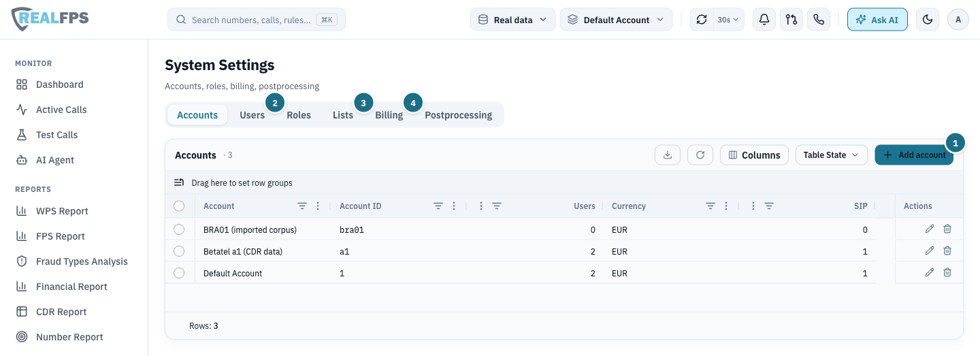980x356 pixels.
Task: Click the search numbers, calls, rules field
Action: point(257,20)
